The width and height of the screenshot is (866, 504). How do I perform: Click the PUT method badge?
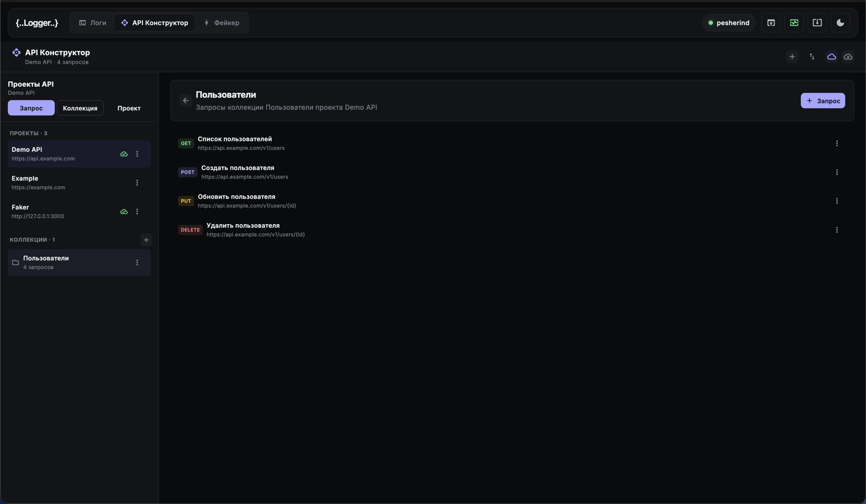(x=186, y=201)
